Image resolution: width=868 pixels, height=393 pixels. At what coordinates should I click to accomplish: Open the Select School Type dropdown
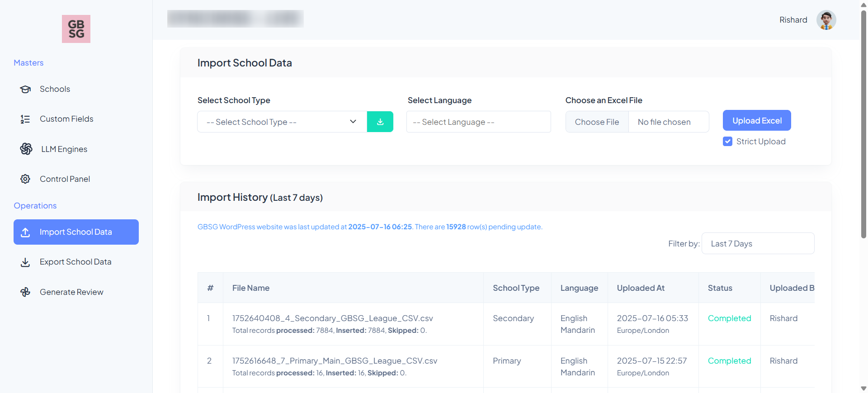[282, 122]
